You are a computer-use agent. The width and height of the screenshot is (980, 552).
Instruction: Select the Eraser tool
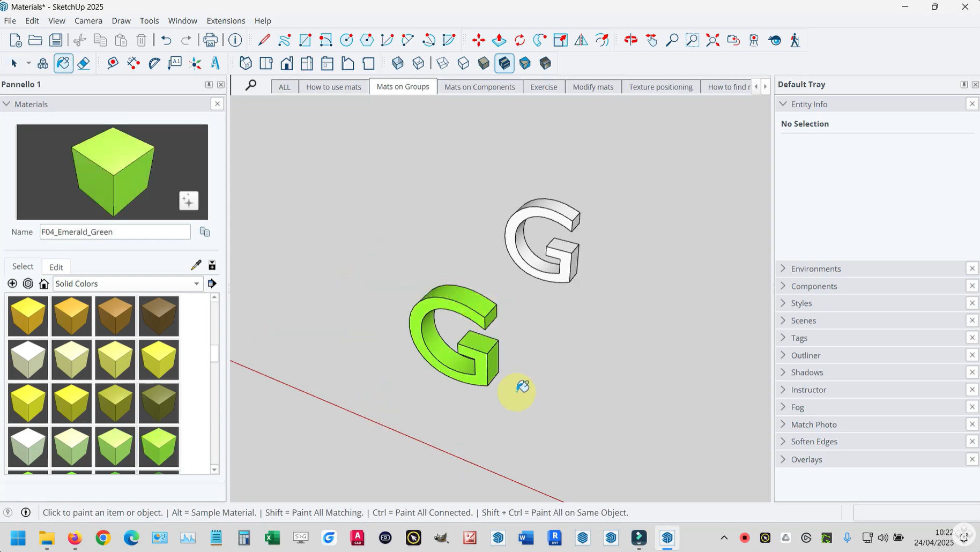tap(84, 63)
